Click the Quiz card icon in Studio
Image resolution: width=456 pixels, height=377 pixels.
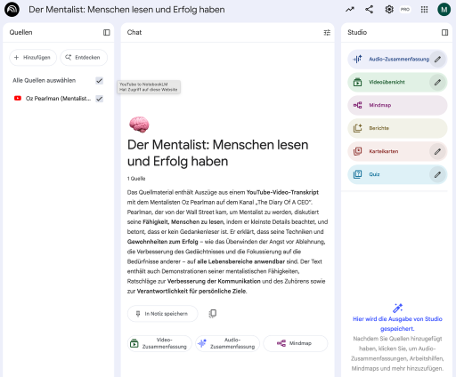[358, 174]
